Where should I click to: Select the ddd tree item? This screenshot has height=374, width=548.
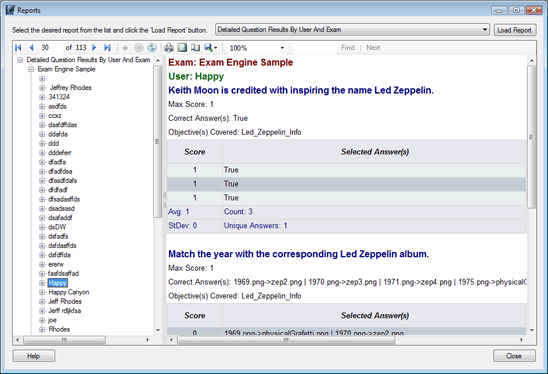coord(53,143)
